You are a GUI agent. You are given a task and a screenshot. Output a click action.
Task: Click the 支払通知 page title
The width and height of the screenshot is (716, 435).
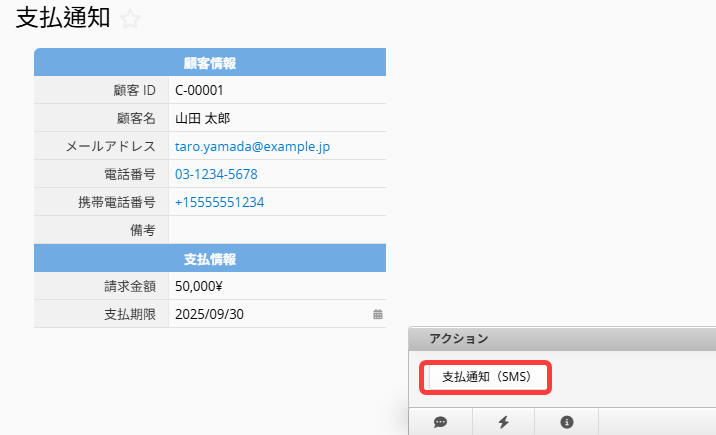62,20
